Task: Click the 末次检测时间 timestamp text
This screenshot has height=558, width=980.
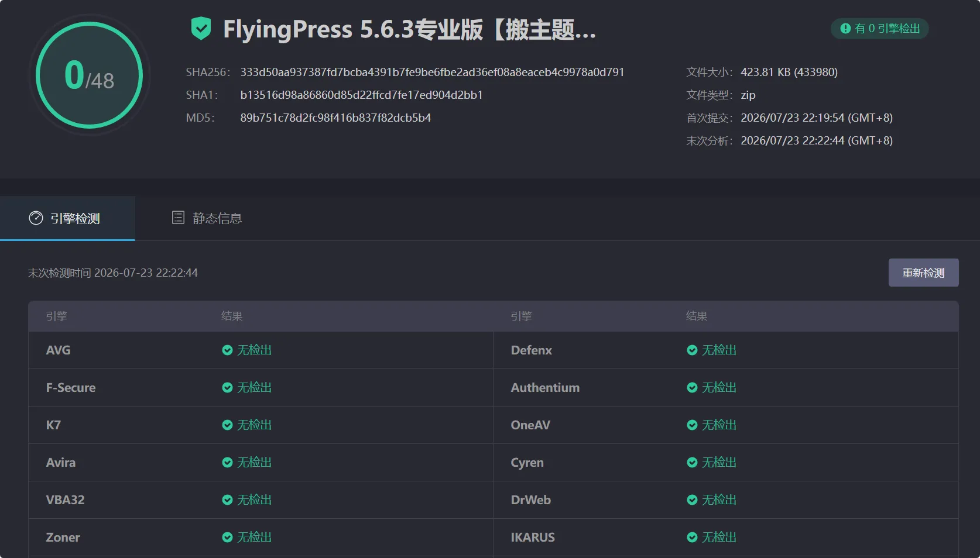Action: coord(113,273)
